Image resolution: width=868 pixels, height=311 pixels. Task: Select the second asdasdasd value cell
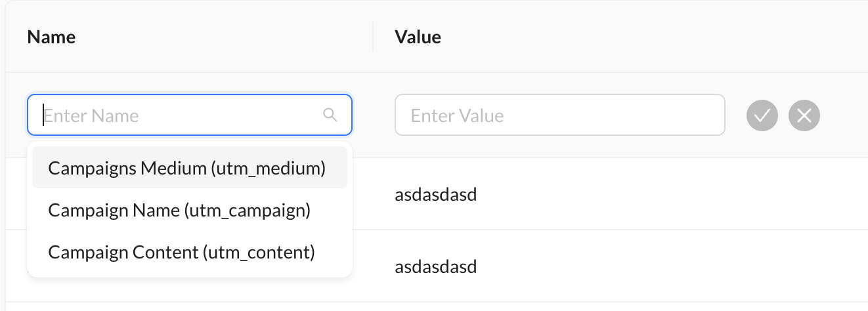pyautogui.click(x=435, y=266)
